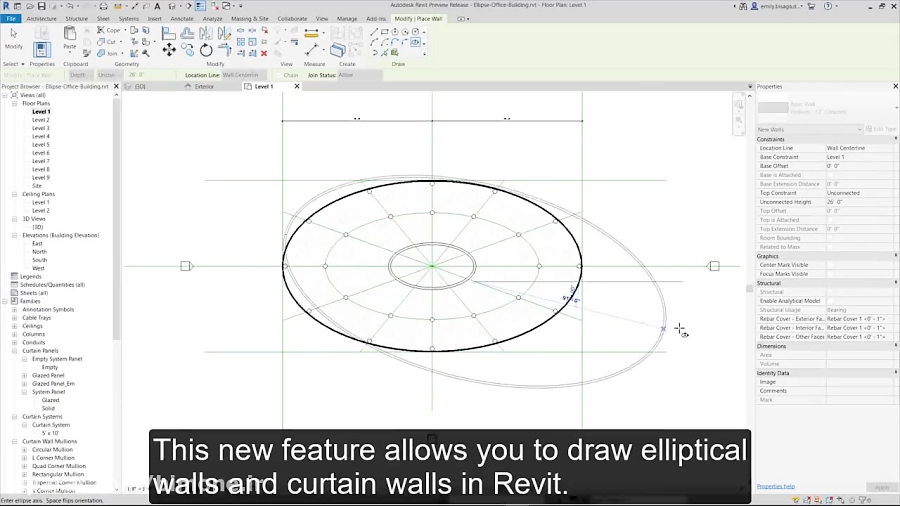The image size is (900, 506).
Task: Select the Move tool in Modify panel
Action: click(168, 50)
